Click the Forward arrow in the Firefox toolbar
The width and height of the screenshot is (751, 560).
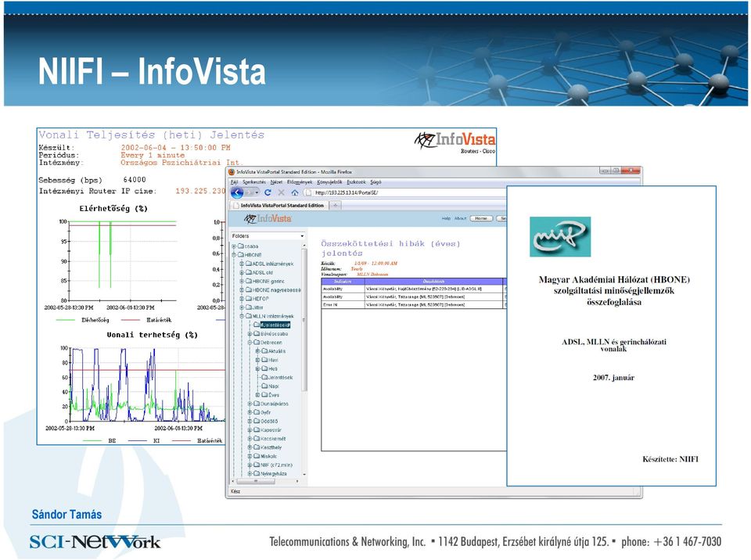coord(249,192)
